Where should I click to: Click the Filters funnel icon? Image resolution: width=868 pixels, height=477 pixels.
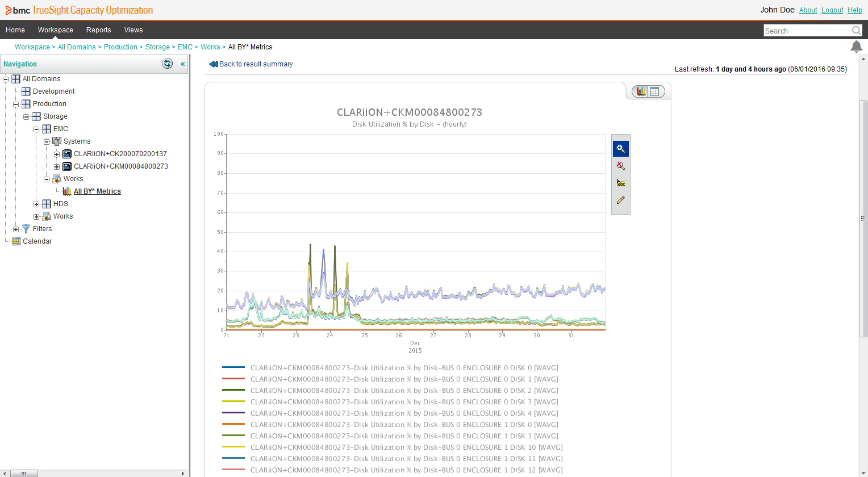coord(26,229)
